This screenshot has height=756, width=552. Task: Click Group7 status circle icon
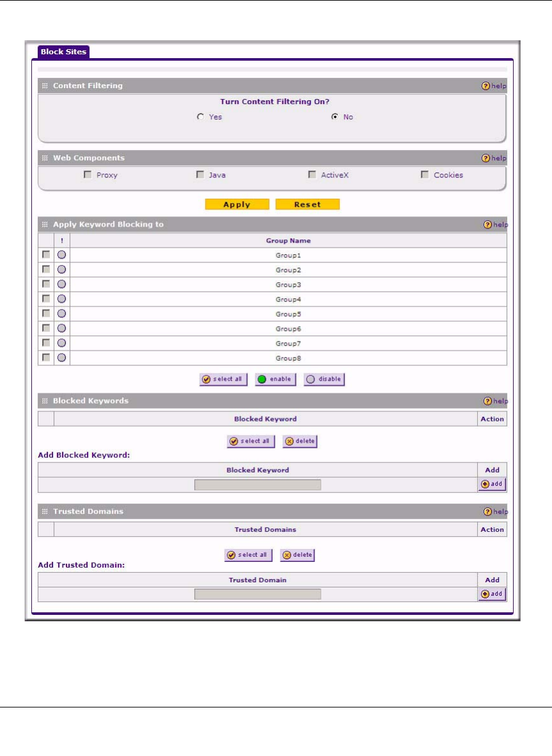[62, 343]
